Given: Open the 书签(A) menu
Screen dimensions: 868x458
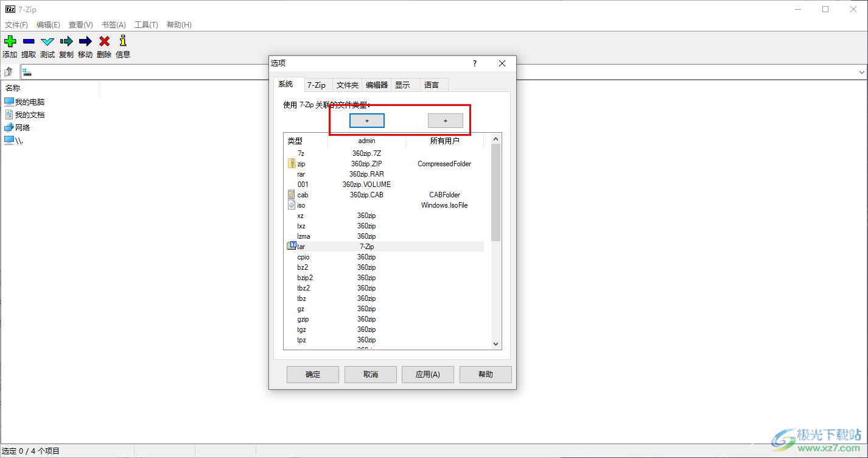Looking at the screenshot, I should click(x=113, y=25).
